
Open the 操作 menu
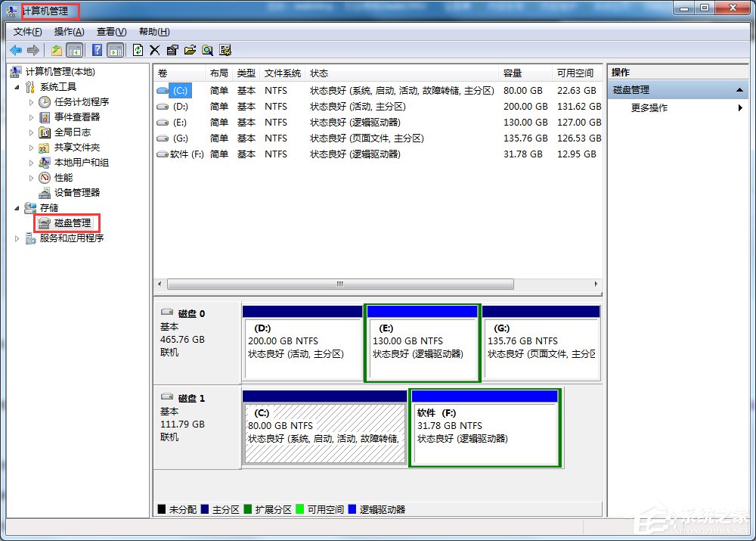69,31
